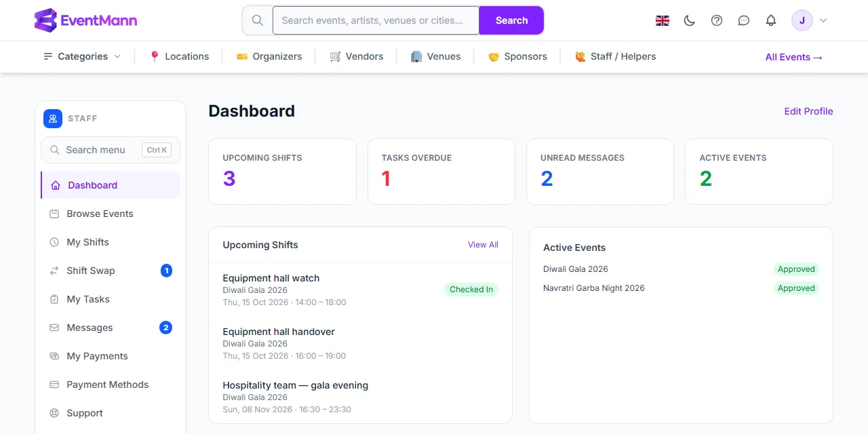
Task: Click the Shift Swap arrows icon
Action: point(54,271)
